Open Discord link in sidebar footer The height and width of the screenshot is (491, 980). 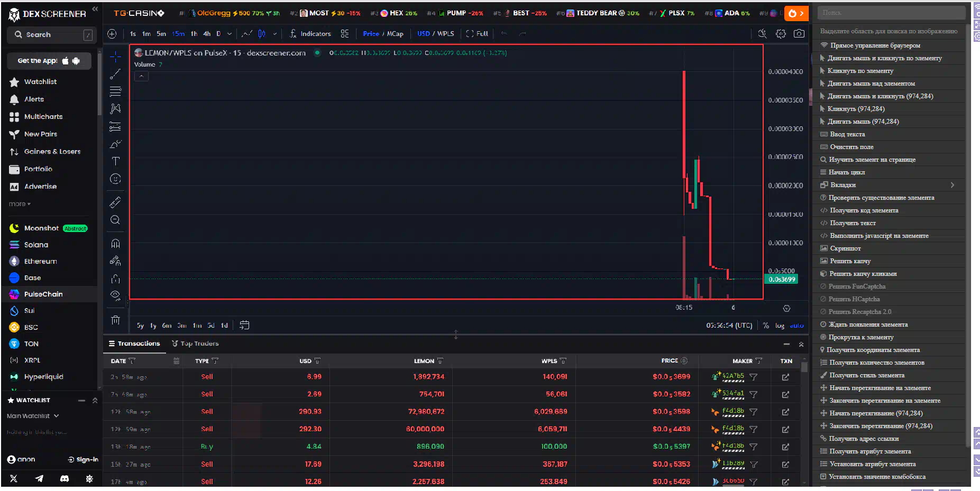click(x=65, y=479)
